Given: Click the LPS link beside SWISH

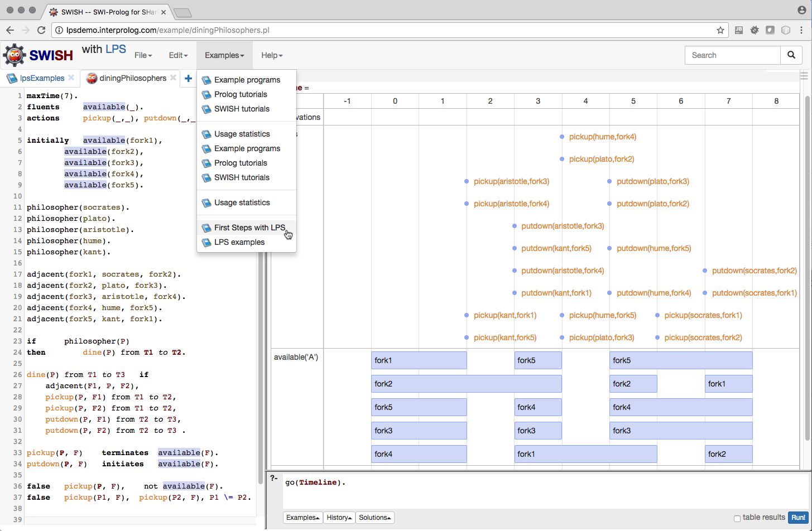Looking at the screenshot, I should tap(116, 49).
